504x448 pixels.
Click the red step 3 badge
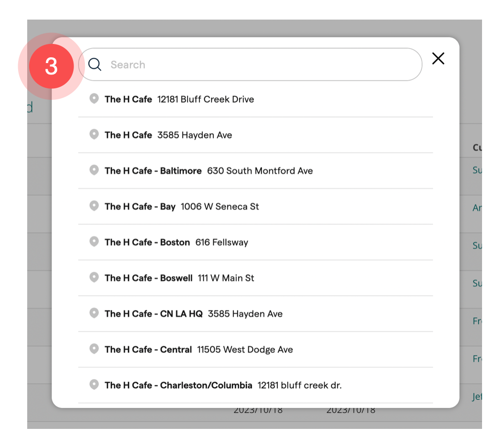click(x=51, y=66)
